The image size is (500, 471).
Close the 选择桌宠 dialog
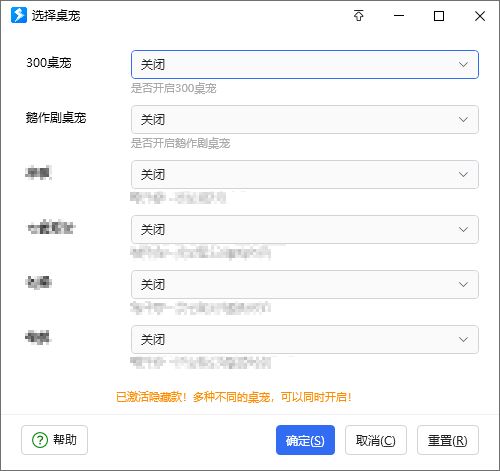[480, 16]
